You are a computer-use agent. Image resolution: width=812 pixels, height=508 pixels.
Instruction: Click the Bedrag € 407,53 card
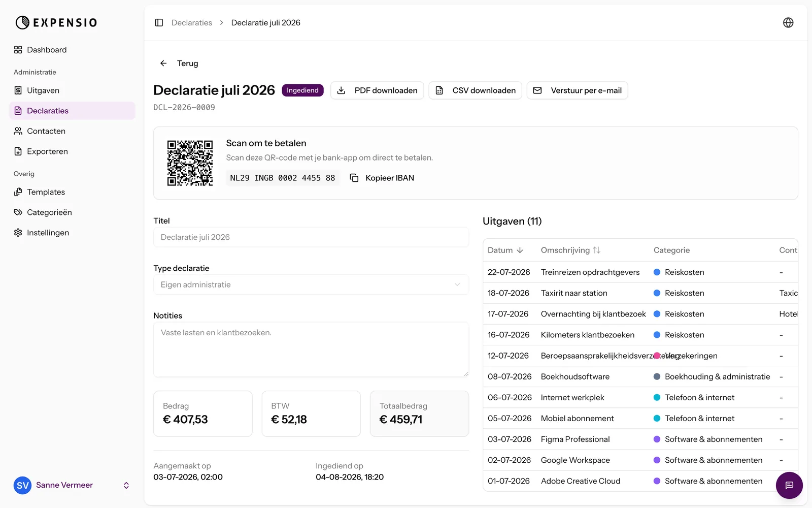click(203, 414)
